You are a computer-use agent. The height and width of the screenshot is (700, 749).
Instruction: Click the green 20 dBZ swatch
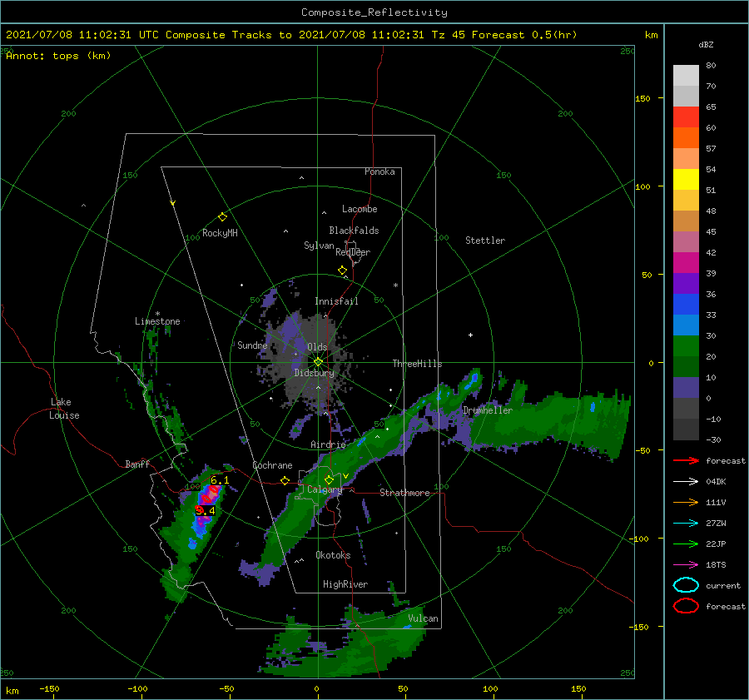(x=686, y=345)
